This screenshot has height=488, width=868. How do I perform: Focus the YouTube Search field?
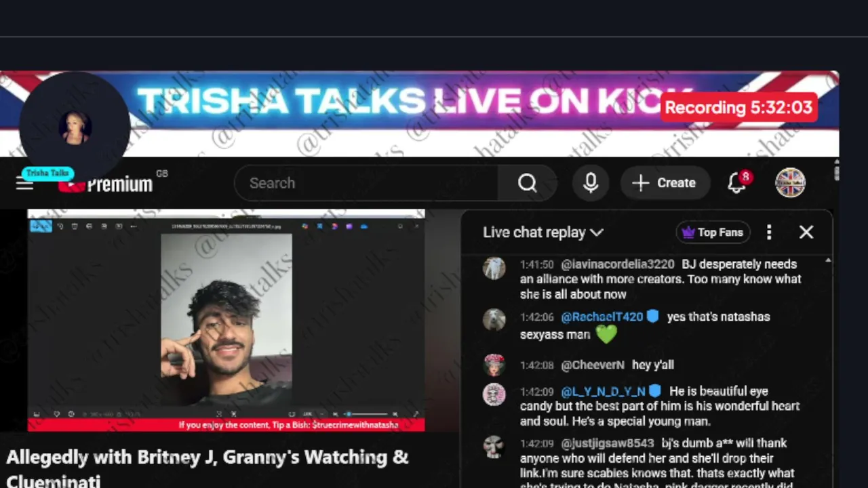pyautogui.click(x=366, y=183)
